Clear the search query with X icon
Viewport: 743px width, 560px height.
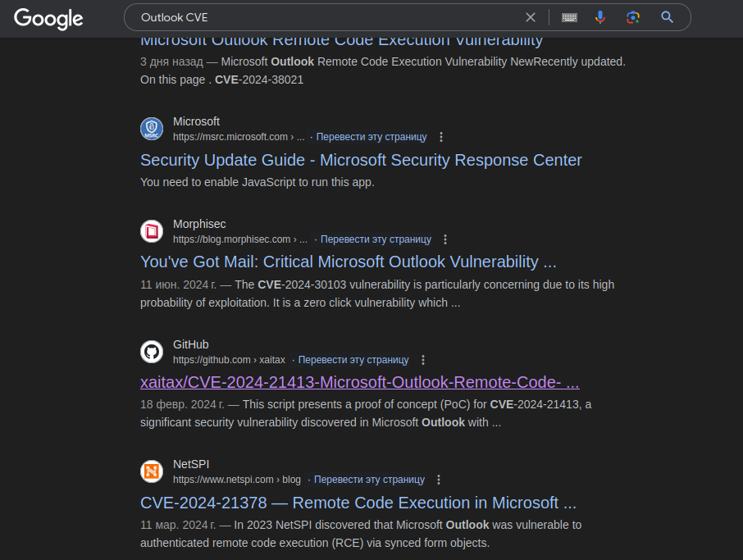click(531, 17)
